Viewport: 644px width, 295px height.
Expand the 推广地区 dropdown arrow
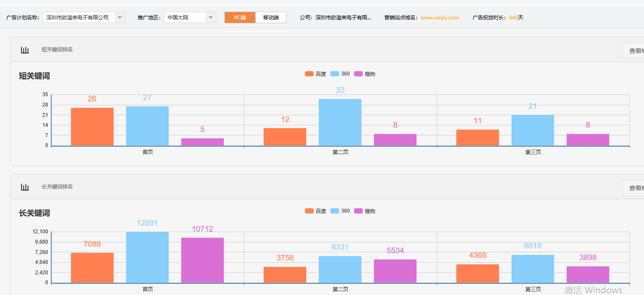pyautogui.click(x=210, y=18)
